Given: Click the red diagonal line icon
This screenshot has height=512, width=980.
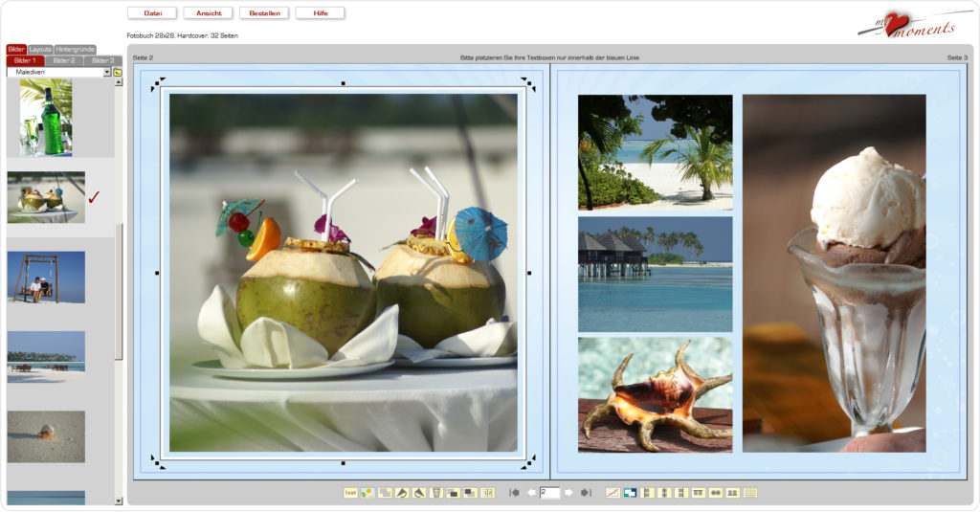Looking at the screenshot, I should [x=613, y=493].
